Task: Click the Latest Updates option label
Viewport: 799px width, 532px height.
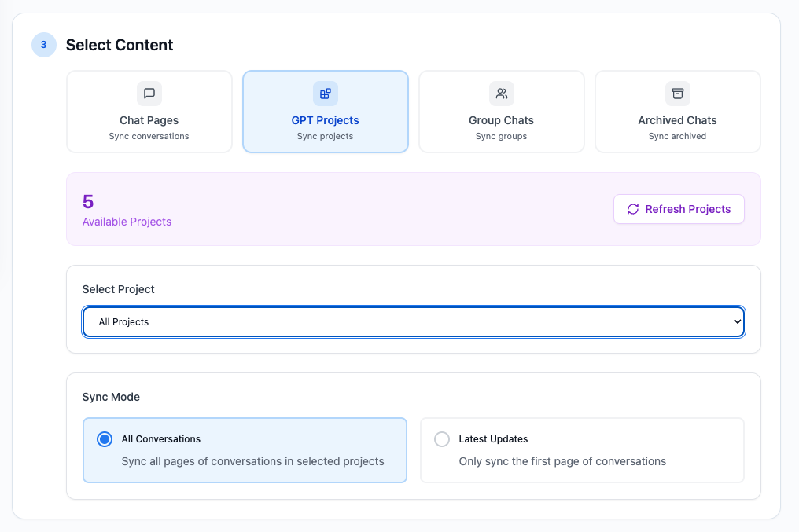Action: pyautogui.click(x=493, y=438)
